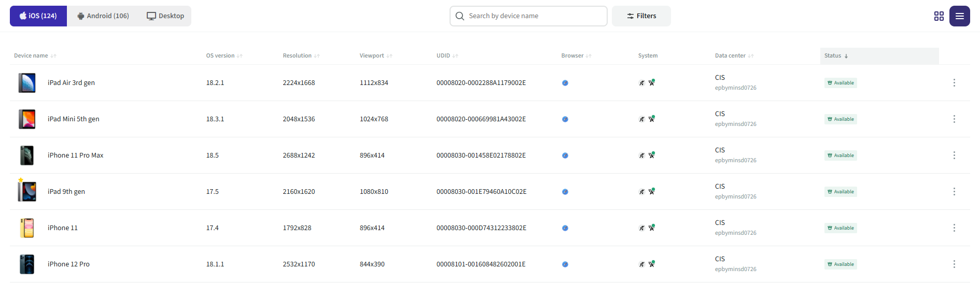Open row actions menu for iPad 9th gen

pyautogui.click(x=954, y=192)
